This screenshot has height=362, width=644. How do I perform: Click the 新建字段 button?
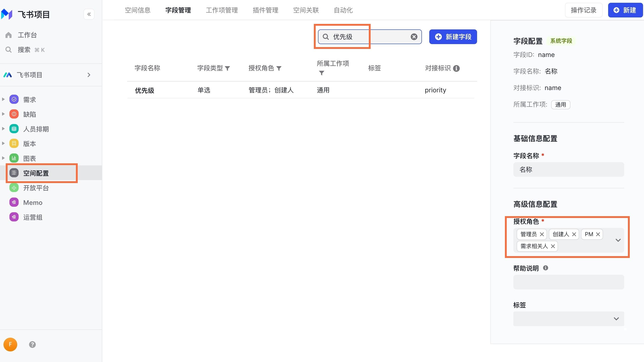click(453, 37)
